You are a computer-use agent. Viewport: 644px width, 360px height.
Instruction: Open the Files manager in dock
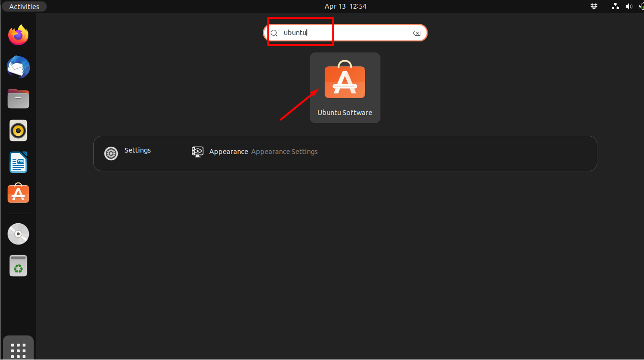point(18,99)
